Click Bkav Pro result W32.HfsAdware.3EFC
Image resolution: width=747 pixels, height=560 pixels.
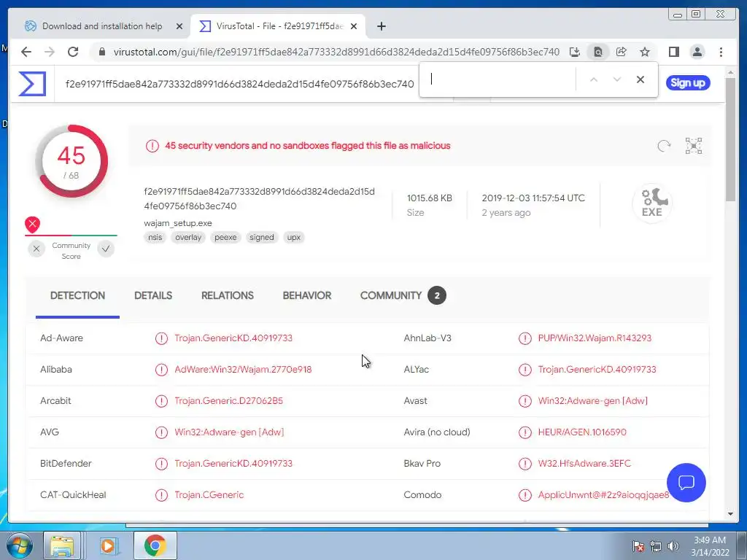coord(584,464)
